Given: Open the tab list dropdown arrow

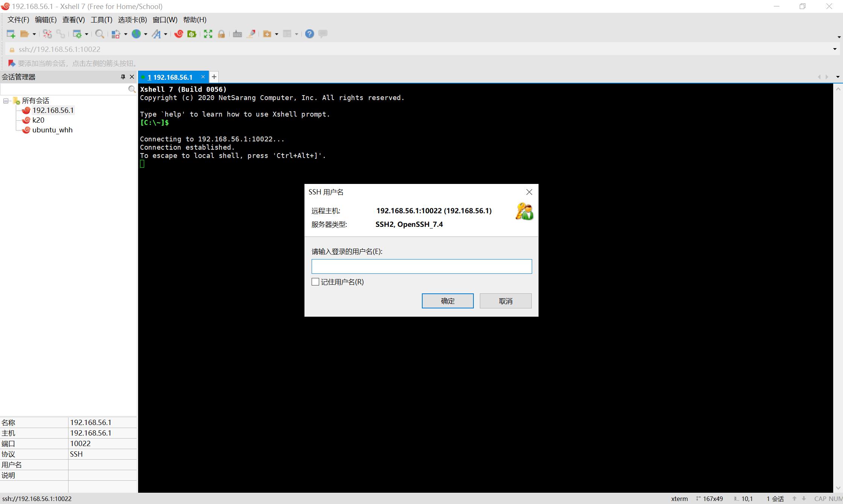Looking at the screenshot, I should (838, 77).
